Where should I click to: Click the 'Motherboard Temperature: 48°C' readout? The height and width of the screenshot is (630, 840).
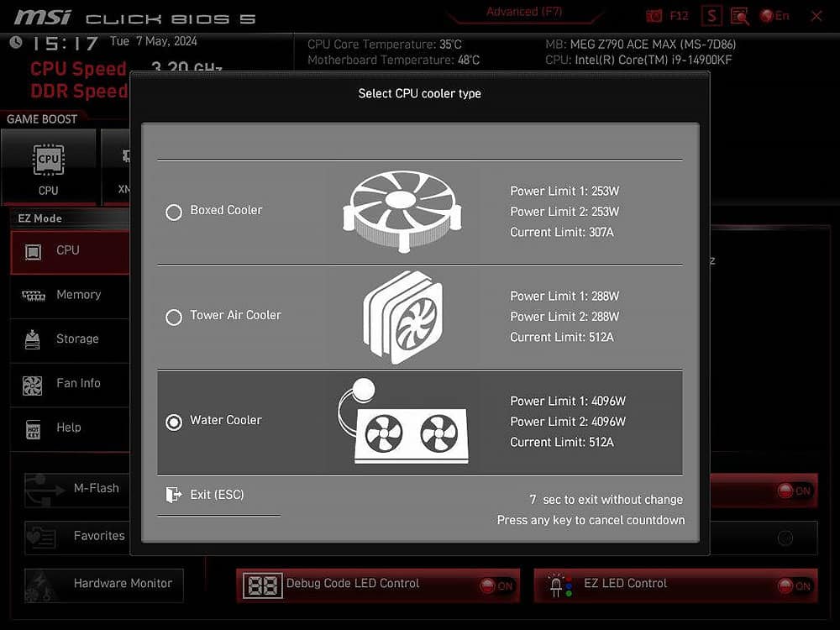pyautogui.click(x=394, y=60)
